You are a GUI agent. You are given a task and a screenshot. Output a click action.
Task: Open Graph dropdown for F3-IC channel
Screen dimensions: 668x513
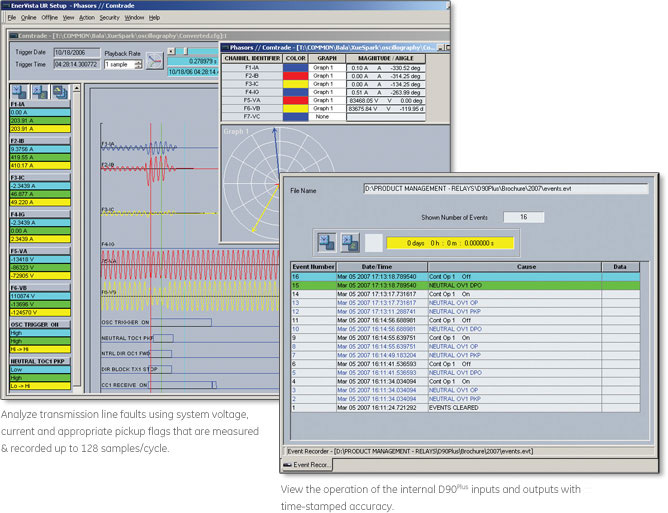point(326,84)
